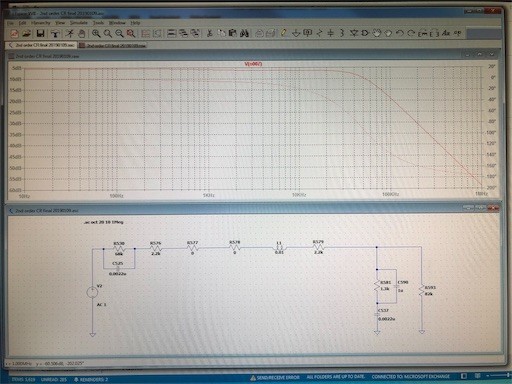Click the Cut scissors icon
The height and width of the screenshot is (384, 512).
210,33
